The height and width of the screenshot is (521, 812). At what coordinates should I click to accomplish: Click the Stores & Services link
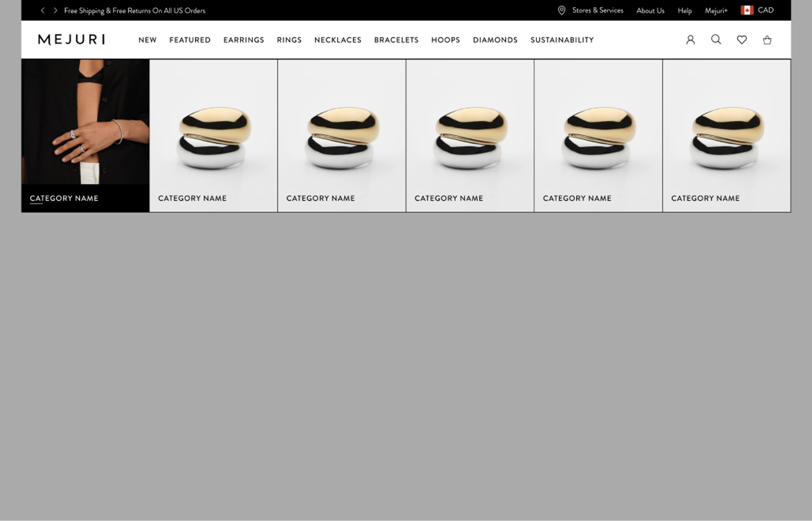(x=598, y=10)
